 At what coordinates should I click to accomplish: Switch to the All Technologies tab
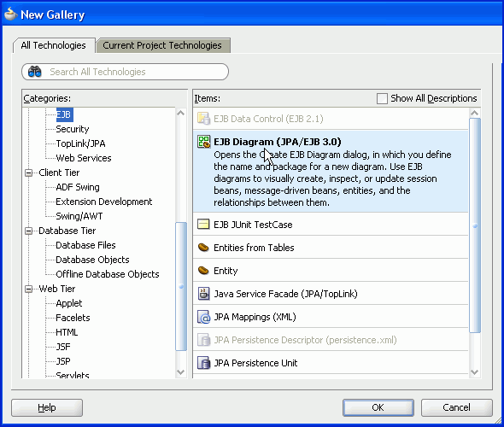tap(54, 45)
